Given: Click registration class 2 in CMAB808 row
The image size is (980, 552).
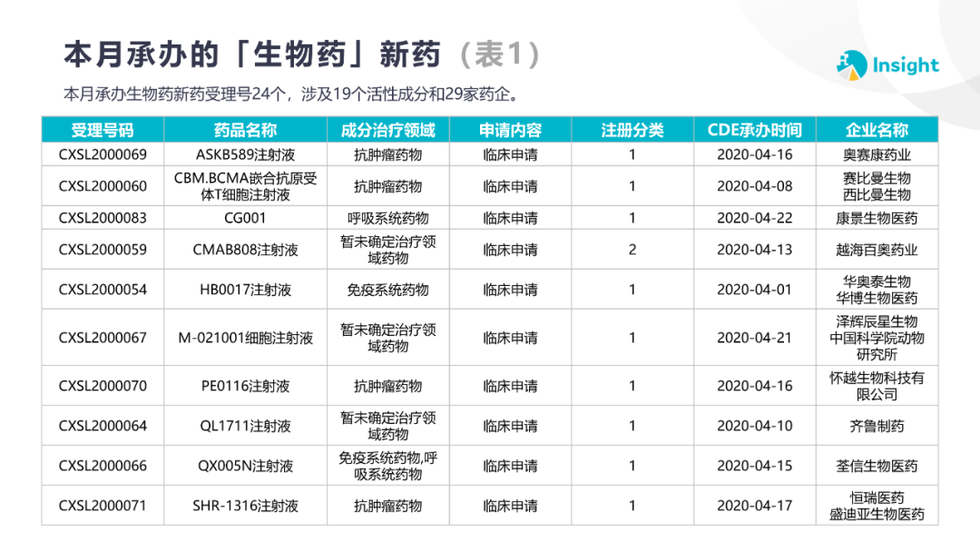Looking at the screenshot, I should pos(632,250).
